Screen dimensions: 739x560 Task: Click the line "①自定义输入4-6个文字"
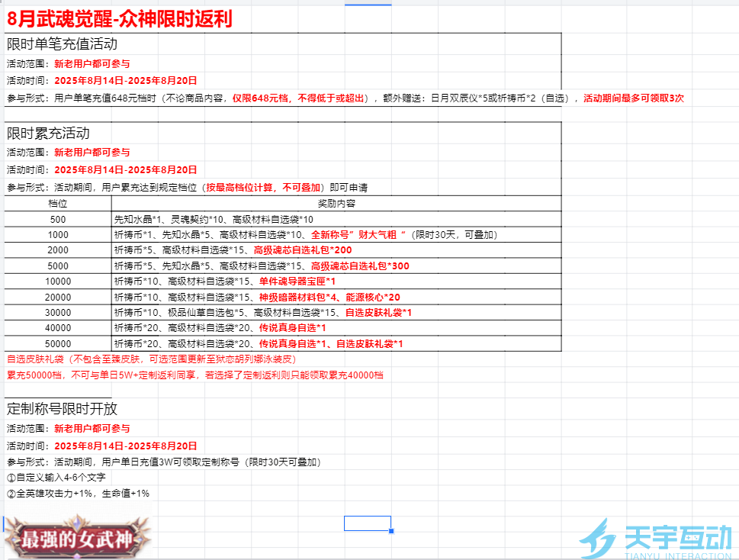point(56,478)
